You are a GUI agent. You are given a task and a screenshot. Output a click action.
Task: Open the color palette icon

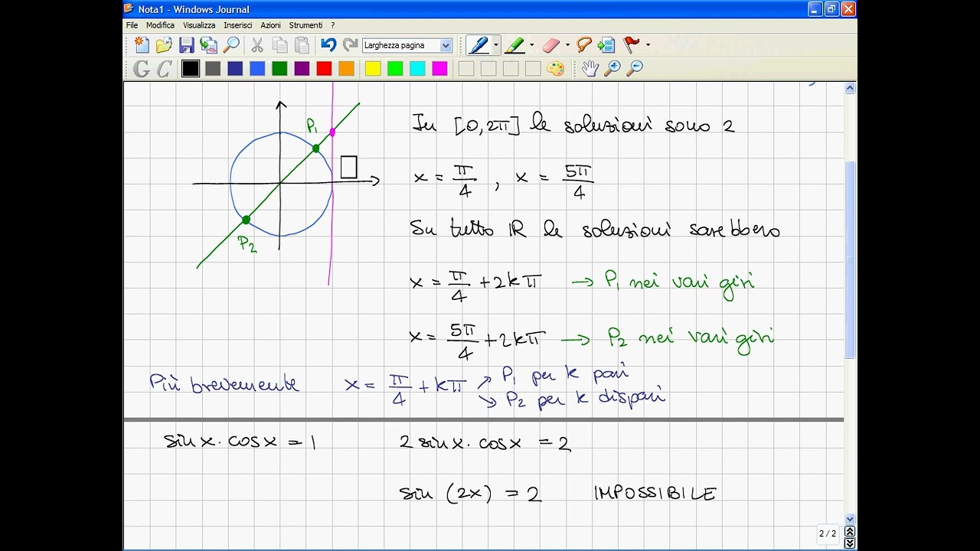(556, 69)
